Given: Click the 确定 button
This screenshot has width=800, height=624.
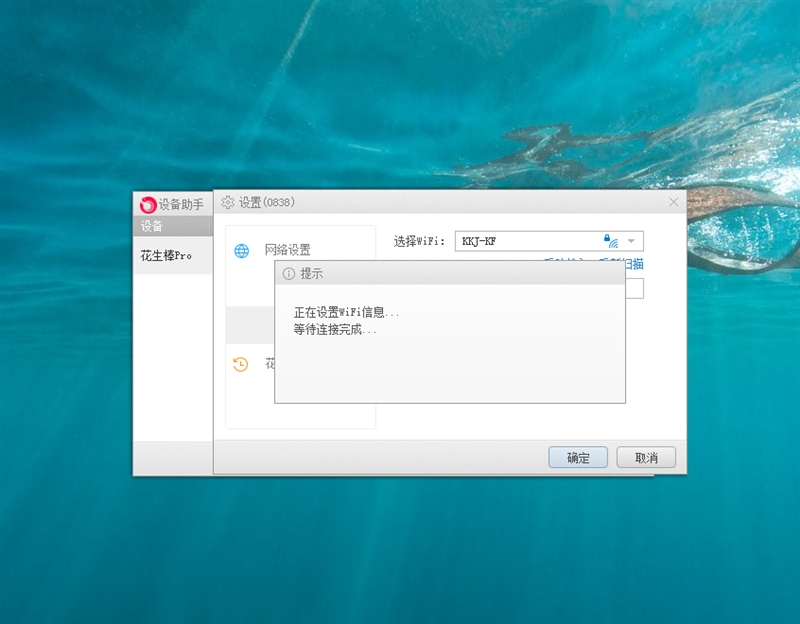Looking at the screenshot, I should pyautogui.click(x=578, y=456).
